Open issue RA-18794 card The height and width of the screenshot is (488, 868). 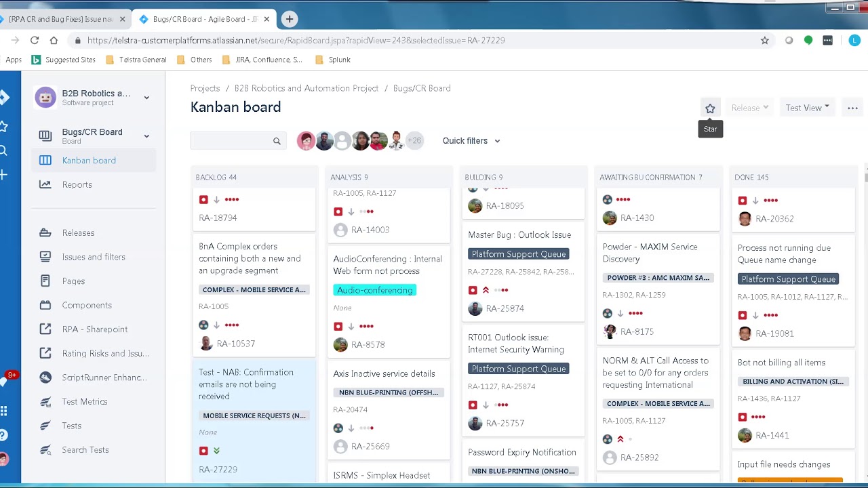[x=218, y=218]
